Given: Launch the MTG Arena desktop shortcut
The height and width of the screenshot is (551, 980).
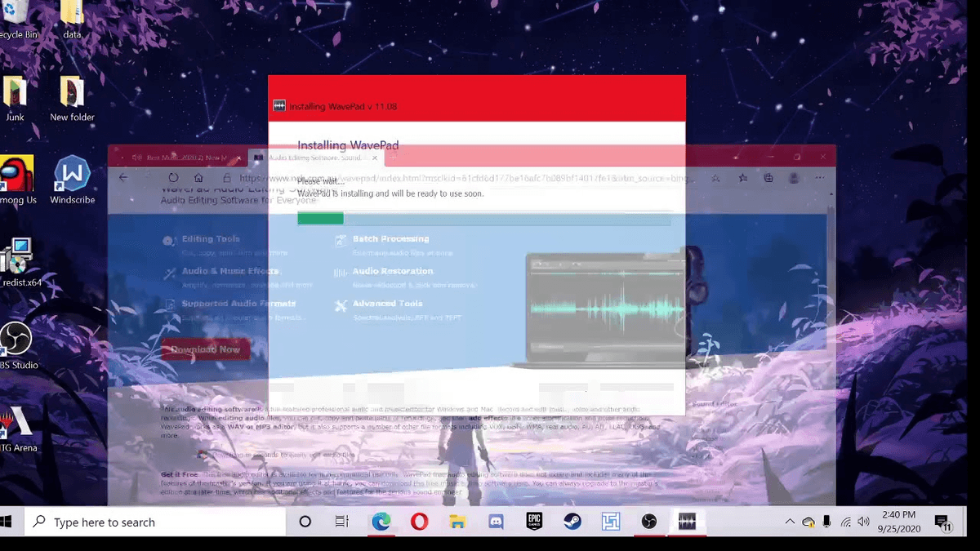Looking at the screenshot, I should coord(16,428).
